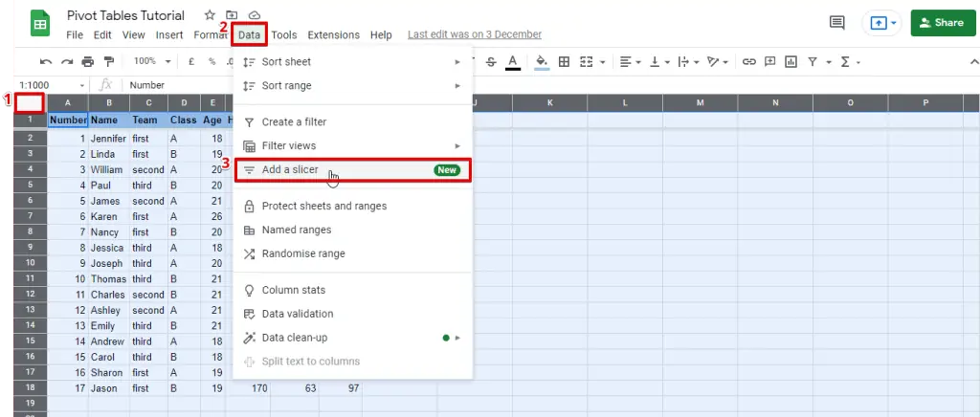The height and width of the screenshot is (417, 980).
Task: Open the Borders tool
Action: [564, 62]
